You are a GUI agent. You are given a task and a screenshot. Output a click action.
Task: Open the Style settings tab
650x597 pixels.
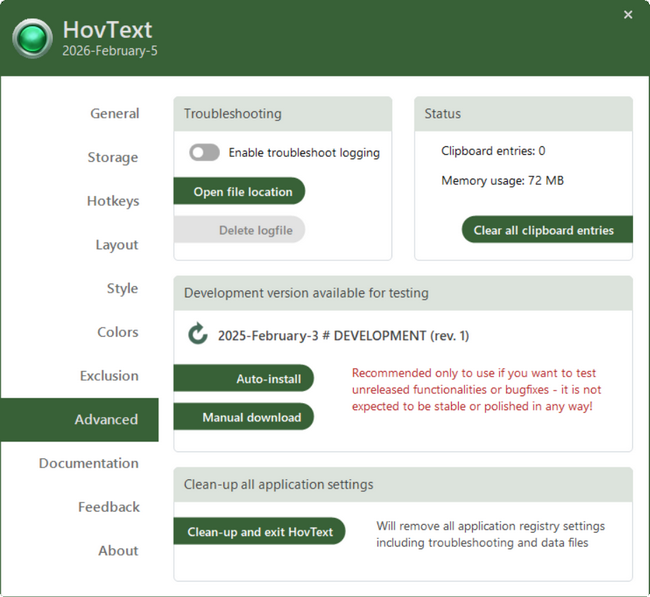click(122, 289)
